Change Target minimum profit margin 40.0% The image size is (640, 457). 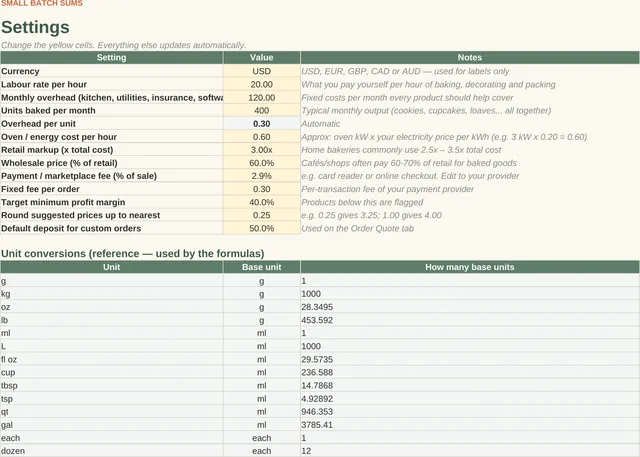[262, 202]
